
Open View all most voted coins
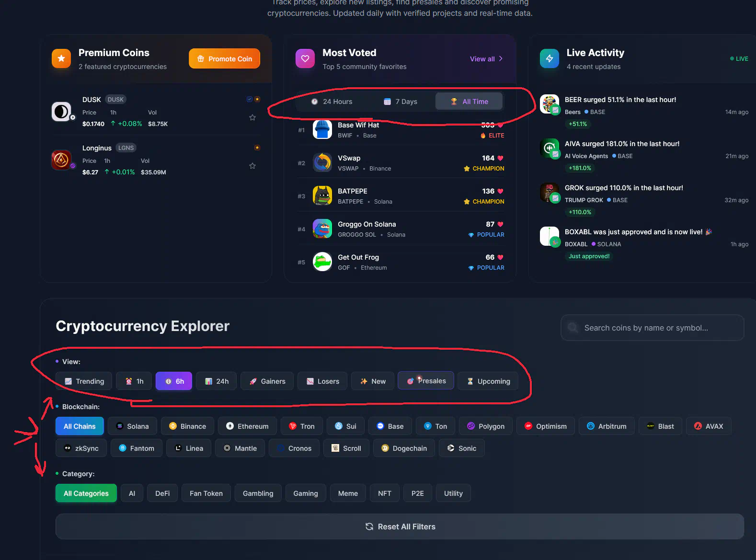[486, 59]
